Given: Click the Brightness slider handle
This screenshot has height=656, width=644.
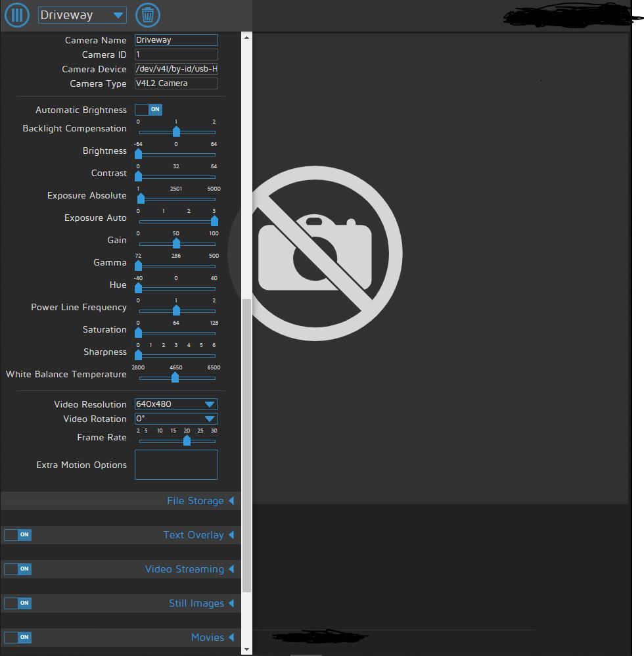Looking at the screenshot, I should (x=138, y=154).
